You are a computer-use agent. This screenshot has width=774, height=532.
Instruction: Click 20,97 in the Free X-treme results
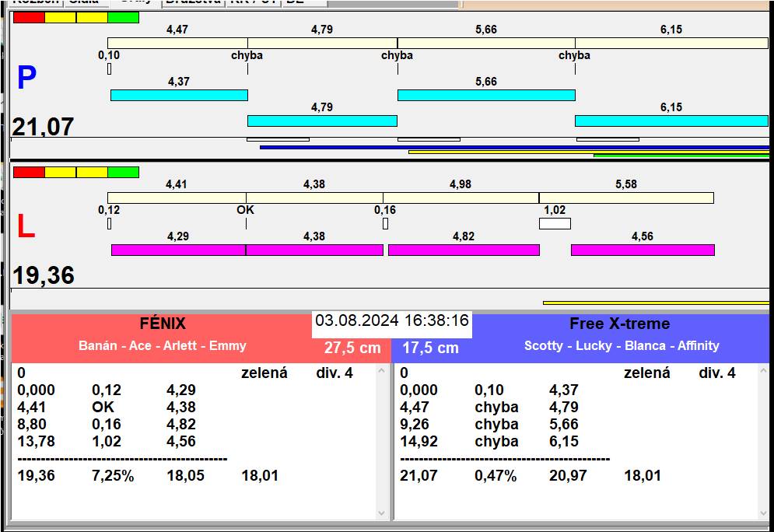[x=568, y=476]
